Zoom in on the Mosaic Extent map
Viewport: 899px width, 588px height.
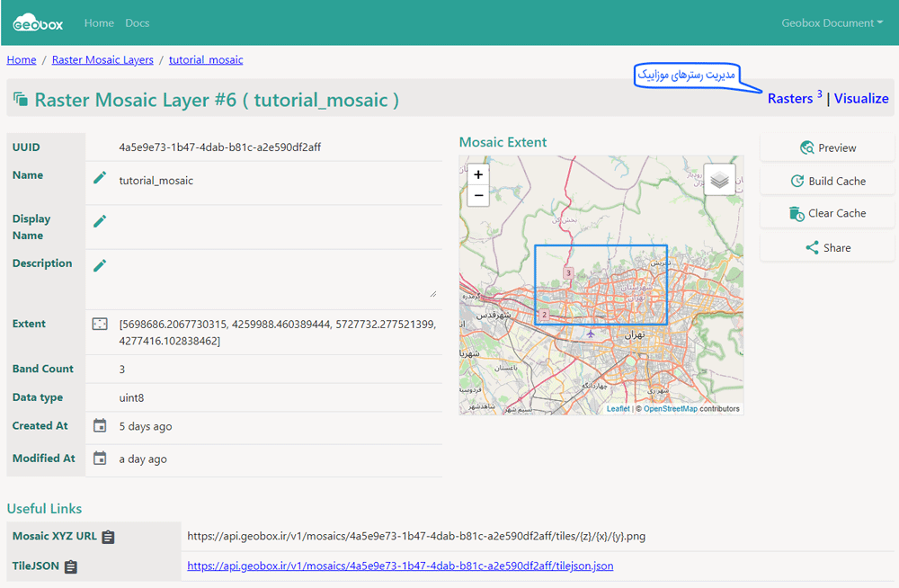click(x=478, y=175)
